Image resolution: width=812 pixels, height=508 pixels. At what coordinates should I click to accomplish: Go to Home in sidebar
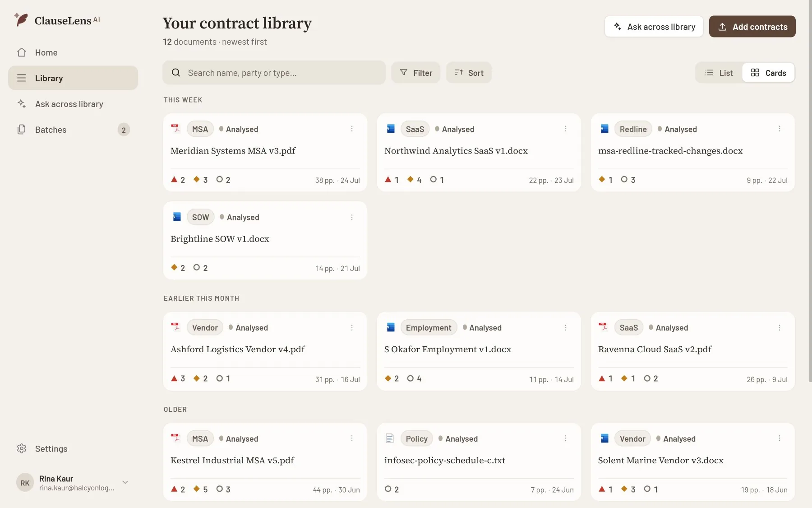(73, 52)
